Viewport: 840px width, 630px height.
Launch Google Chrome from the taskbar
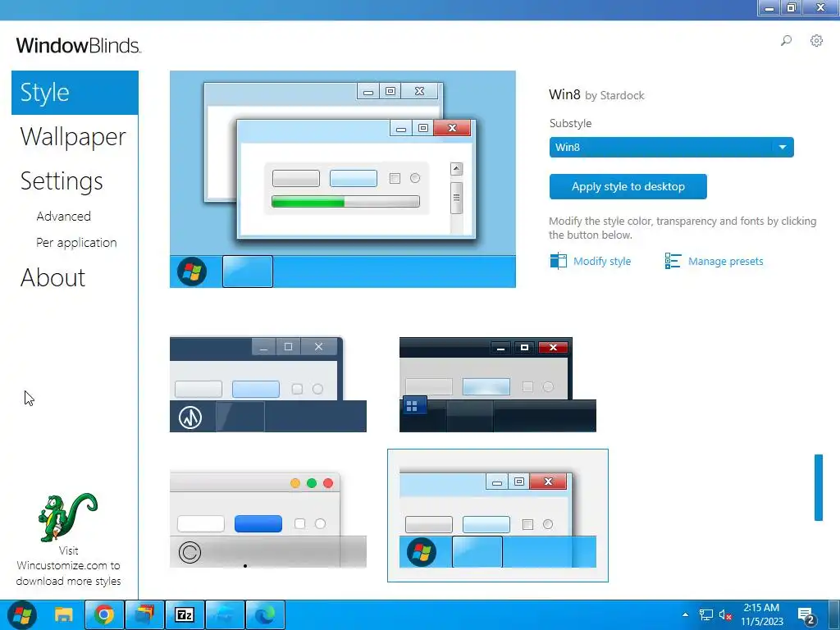point(104,614)
